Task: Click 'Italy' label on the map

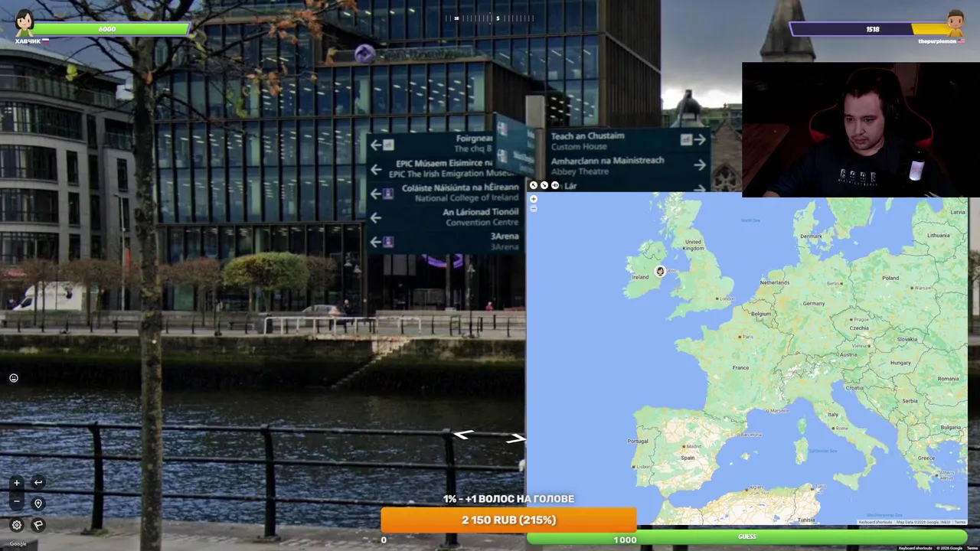Action: pyautogui.click(x=832, y=415)
